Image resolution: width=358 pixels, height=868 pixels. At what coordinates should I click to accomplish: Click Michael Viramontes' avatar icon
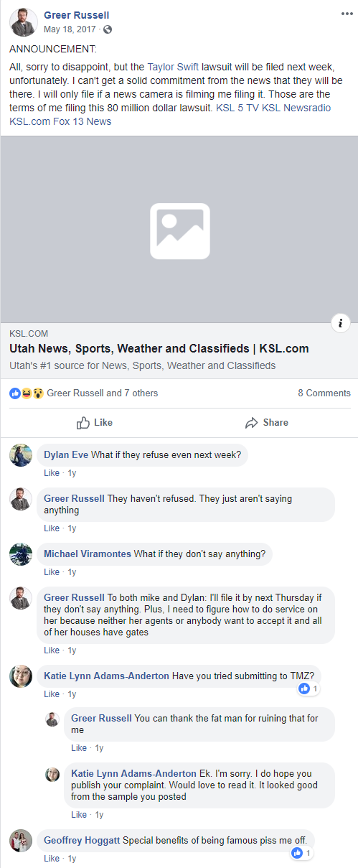pyautogui.click(x=21, y=554)
